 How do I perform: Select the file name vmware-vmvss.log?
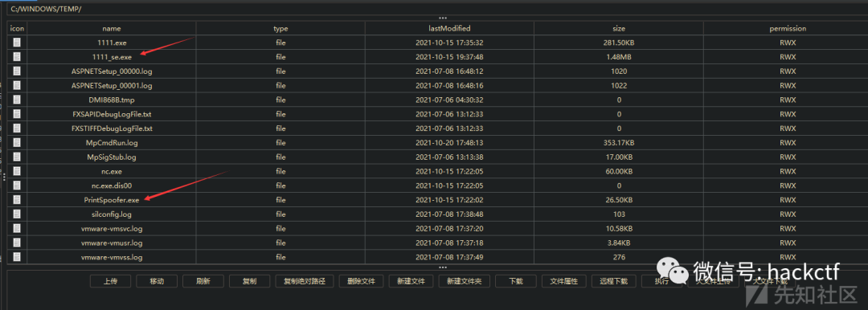(x=111, y=258)
